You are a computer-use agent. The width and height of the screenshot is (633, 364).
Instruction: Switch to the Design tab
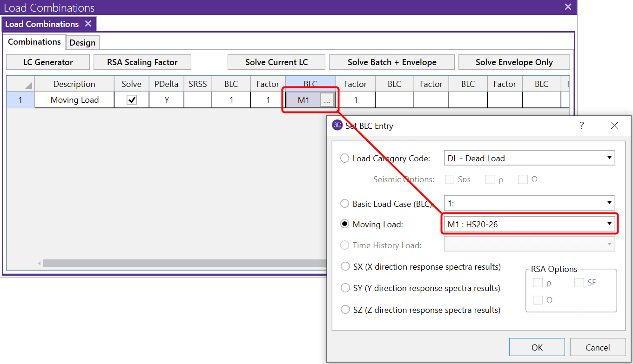tap(82, 42)
